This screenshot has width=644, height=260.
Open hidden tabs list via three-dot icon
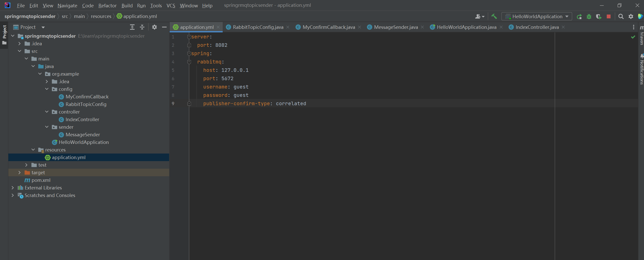coord(633,27)
